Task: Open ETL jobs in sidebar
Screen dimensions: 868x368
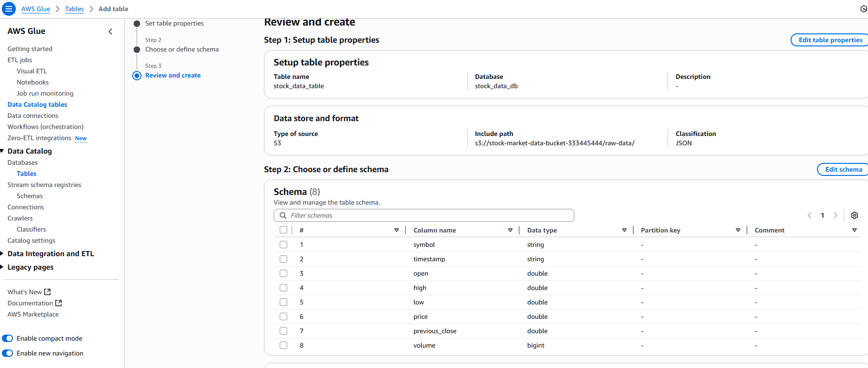Action: coord(19,60)
